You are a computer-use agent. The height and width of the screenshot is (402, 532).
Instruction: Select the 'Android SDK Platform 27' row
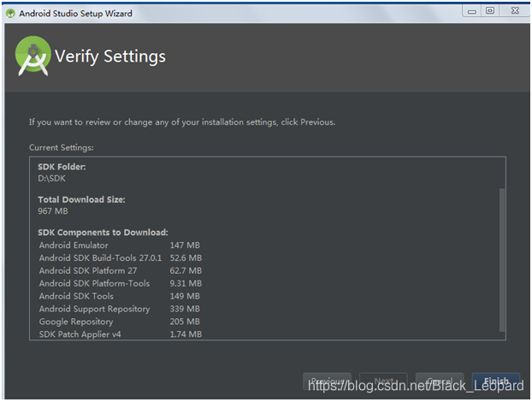tap(120, 271)
